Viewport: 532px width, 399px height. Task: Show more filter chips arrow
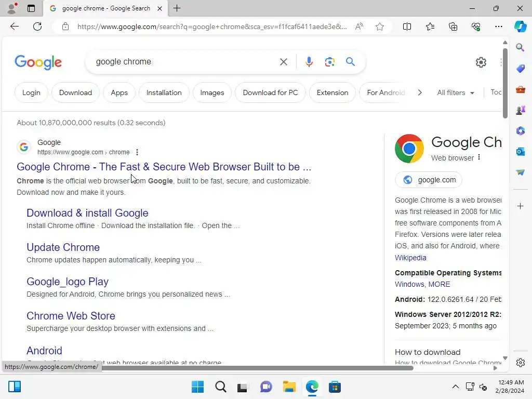click(420, 92)
